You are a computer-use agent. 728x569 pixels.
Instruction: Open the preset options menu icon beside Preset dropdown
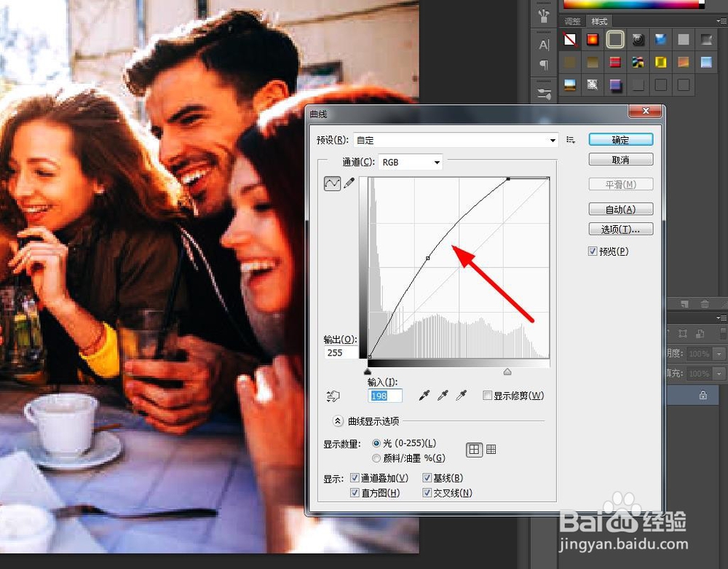tap(571, 140)
